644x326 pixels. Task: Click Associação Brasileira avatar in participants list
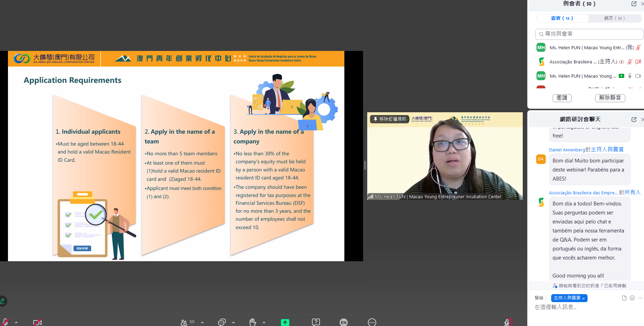pos(541,62)
